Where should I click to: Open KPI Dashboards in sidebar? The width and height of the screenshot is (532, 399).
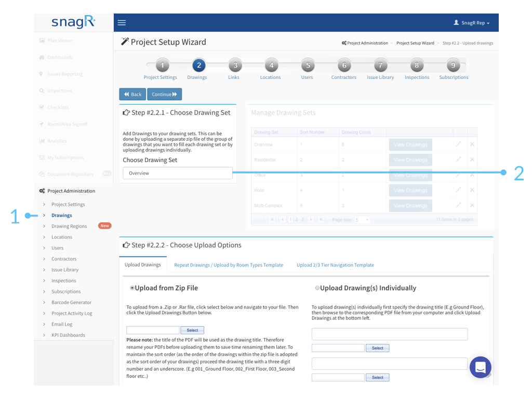pos(68,335)
